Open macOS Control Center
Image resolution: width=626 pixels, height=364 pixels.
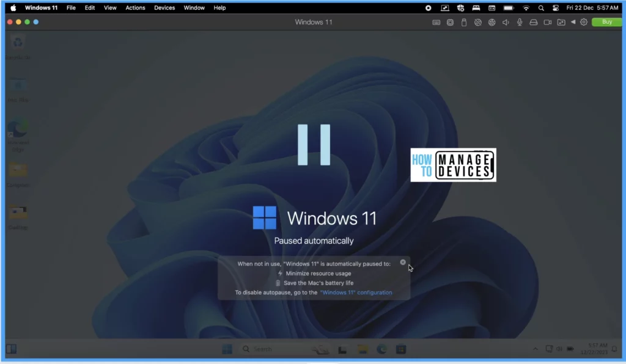(x=555, y=7)
